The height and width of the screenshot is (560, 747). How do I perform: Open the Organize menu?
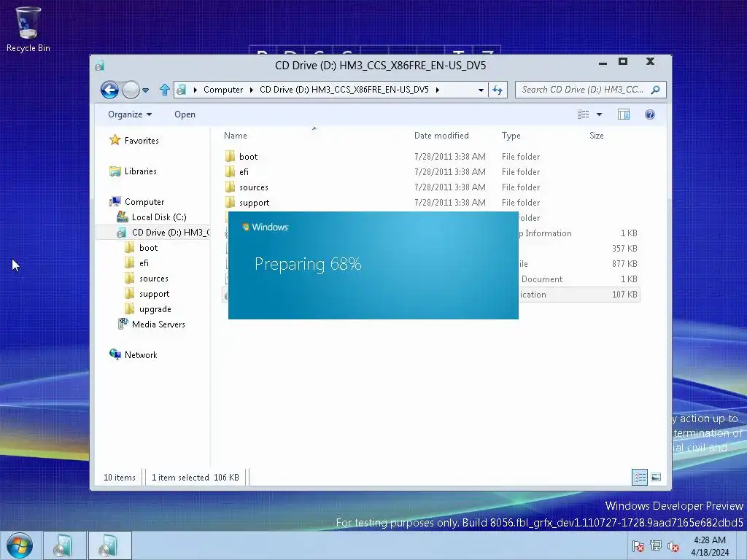point(130,114)
